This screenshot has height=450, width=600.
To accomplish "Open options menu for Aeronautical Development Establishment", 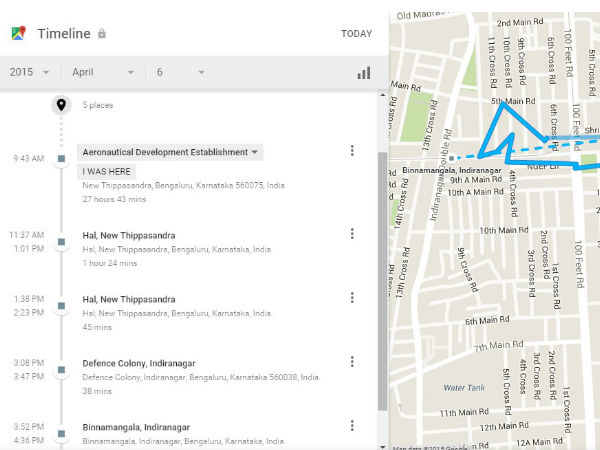I will (352, 151).
